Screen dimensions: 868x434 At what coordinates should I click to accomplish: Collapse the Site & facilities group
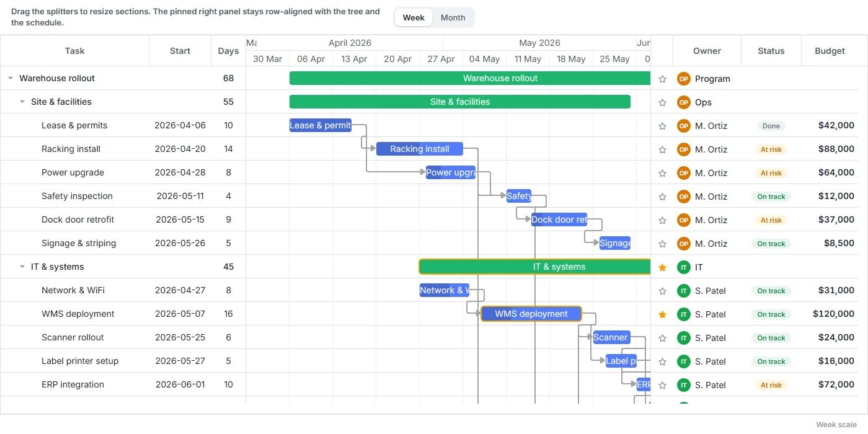[22, 102]
